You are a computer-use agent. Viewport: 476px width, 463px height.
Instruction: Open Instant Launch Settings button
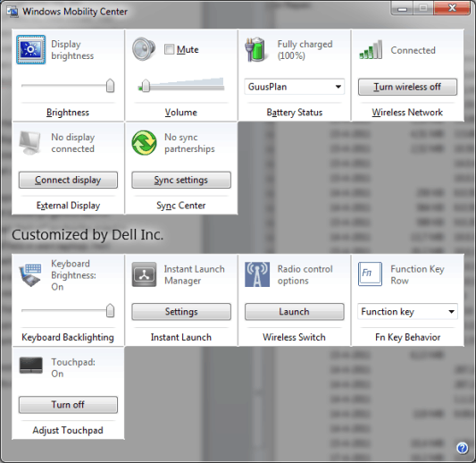(x=181, y=312)
